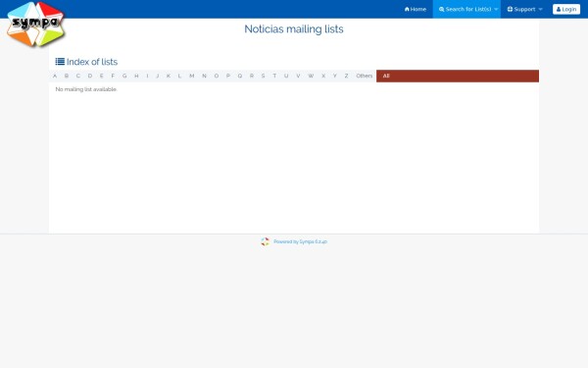Viewport: 588px width, 368px height.
Task: Click the small Sympa footer logo
Action: (266, 241)
